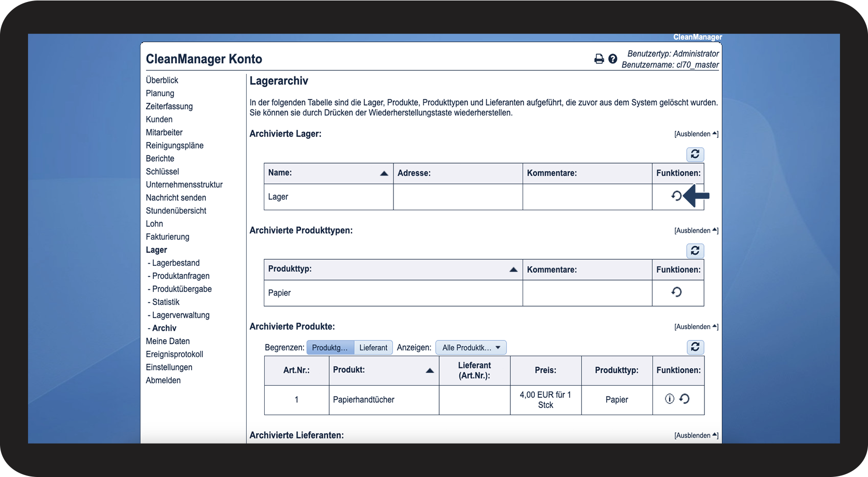Select the Lager main menu item
This screenshot has width=868, height=477.
tap(157, 250)
